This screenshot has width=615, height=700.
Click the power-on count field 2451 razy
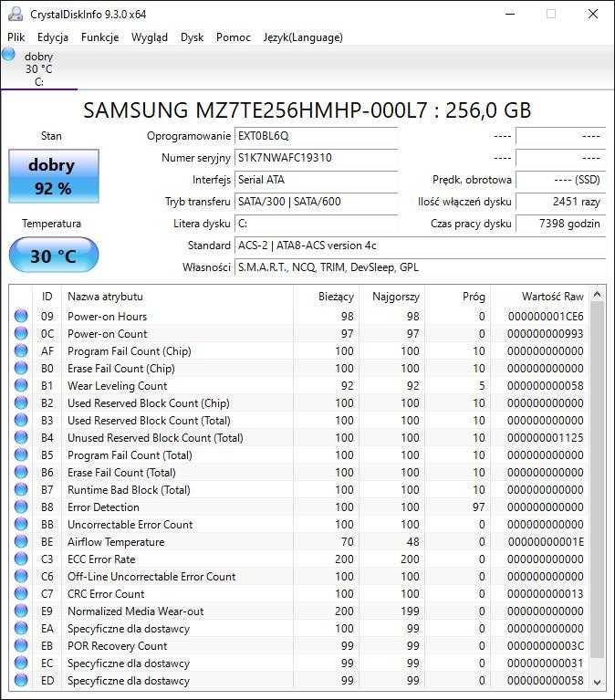click(x=560, y=202)
